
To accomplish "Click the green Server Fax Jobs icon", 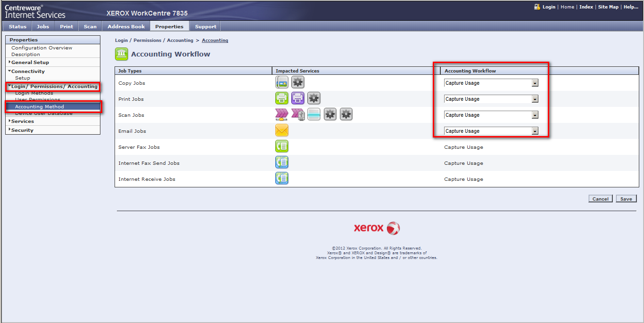I will tap(281, 146).
